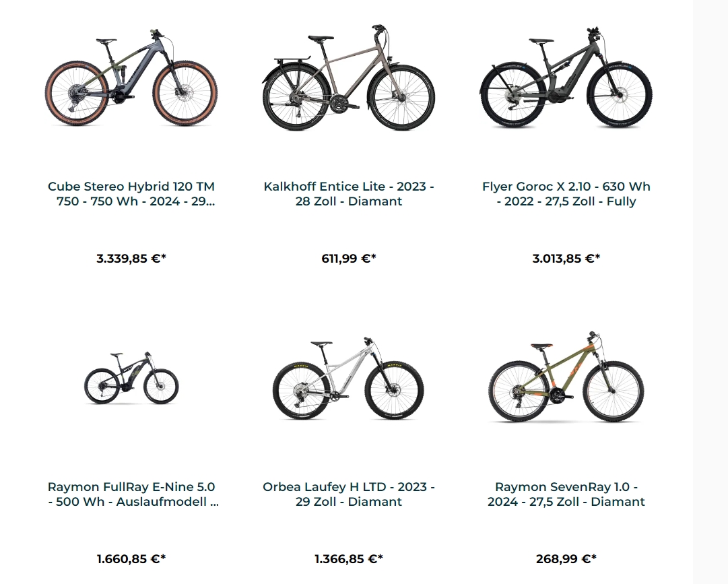This screenshot has width=728, height=584.
Task: Open the Raymon SevenRay 1.0 bike image
Action: (x=566, y=377)
